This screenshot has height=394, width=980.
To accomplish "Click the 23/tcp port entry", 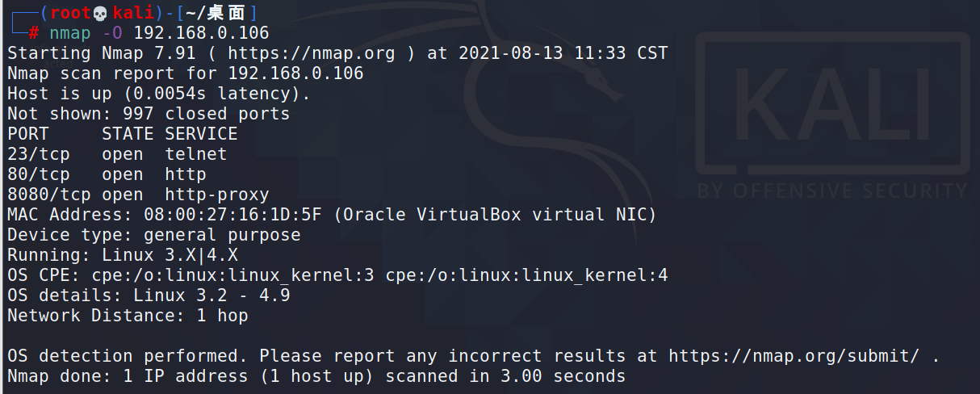I will point(38,154).
